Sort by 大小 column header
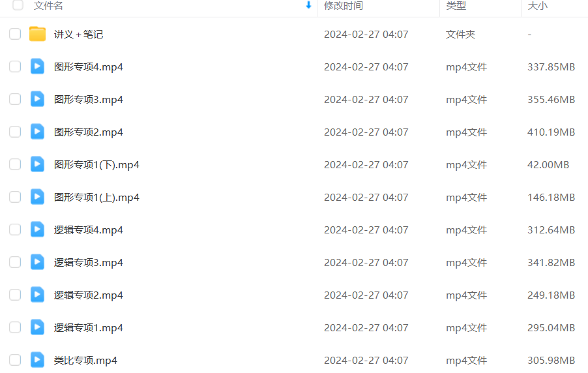Image resolution: width=588 pixels, height=373 pixels. tap(537, 6)
